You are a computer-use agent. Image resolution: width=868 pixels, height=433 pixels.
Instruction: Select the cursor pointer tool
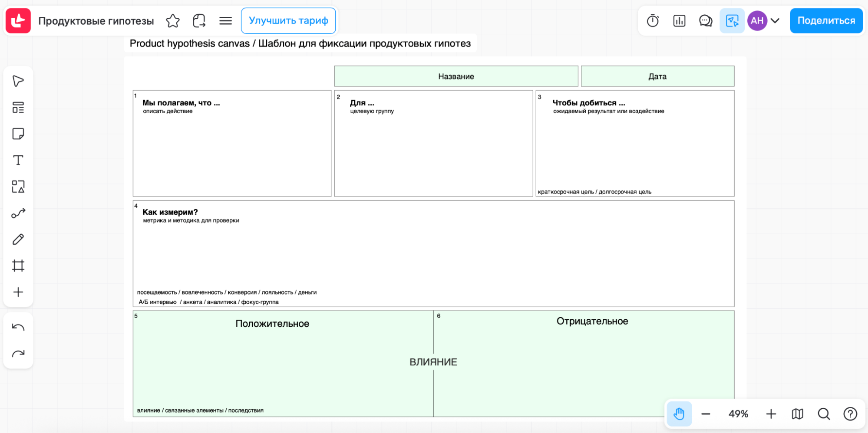(x=18, y=81)
